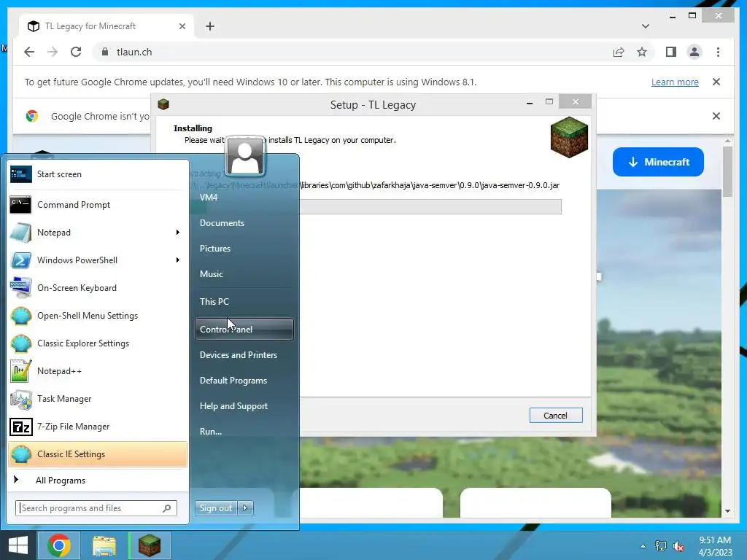Follow the Learn more link
Screen dimensions: 747x560
[675, 82]
